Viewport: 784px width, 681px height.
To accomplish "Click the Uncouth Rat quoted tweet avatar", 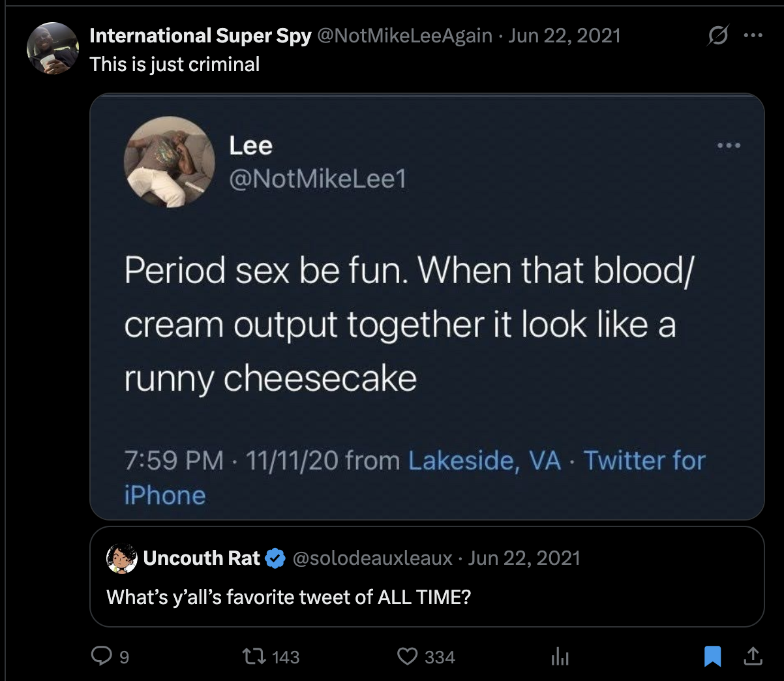I will 122,558.
